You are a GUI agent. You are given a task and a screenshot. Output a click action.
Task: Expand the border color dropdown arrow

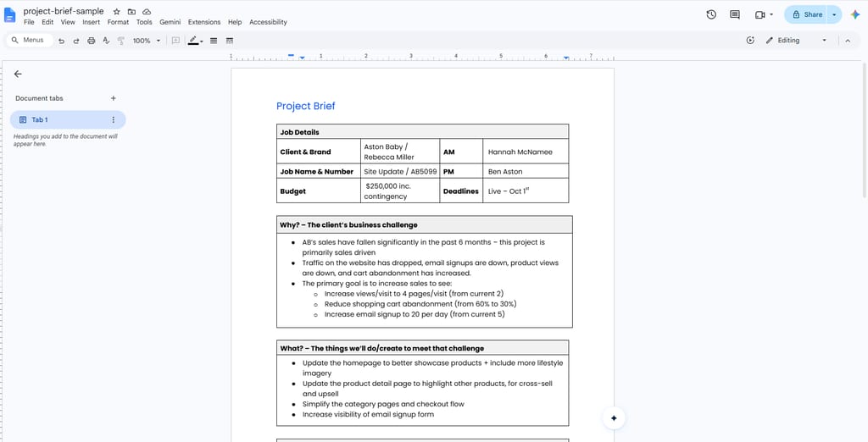tap(202, 41)
